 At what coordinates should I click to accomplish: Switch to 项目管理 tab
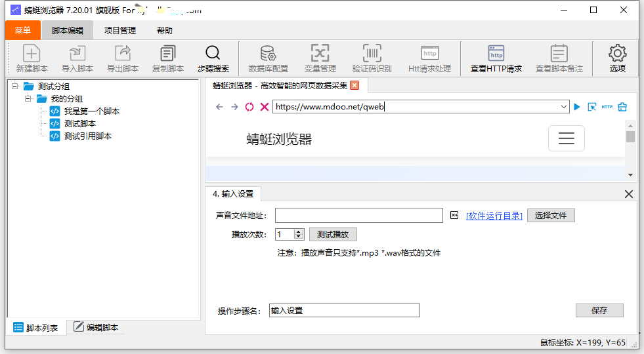[120, 30]
